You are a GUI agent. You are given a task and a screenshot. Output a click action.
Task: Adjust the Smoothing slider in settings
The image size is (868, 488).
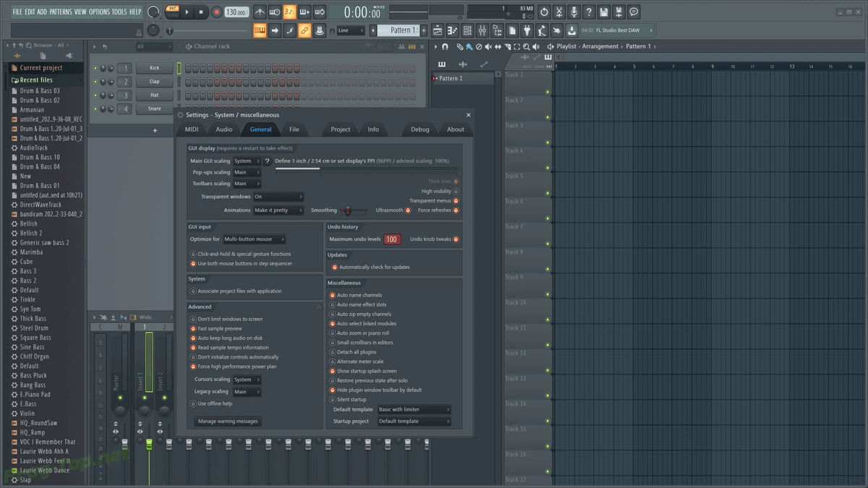(x=353, y=210)
